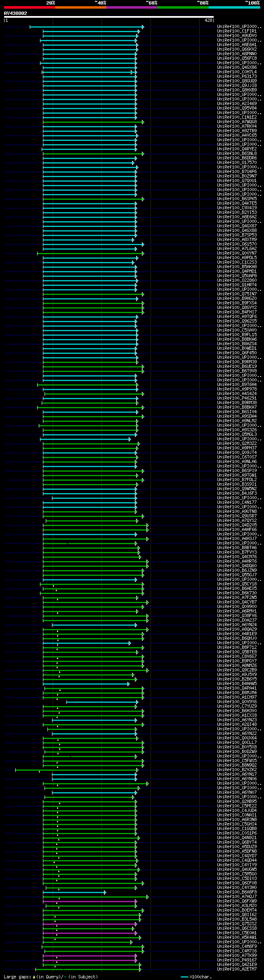Select the UniRef100_Q4CYB7 label
The image size is (264, 980).
[237, 602]
